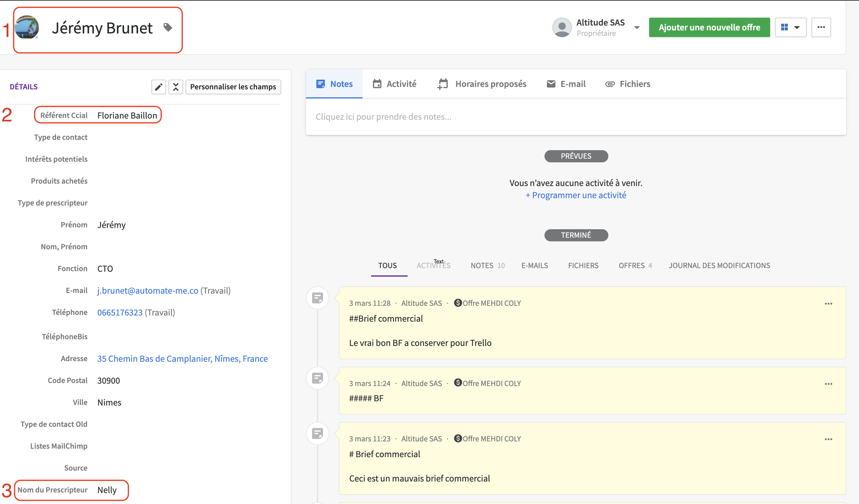Expand the Altitude SAS owner dropdown
The height and width of the screenshot is (504, 859).
click(636, 28)
